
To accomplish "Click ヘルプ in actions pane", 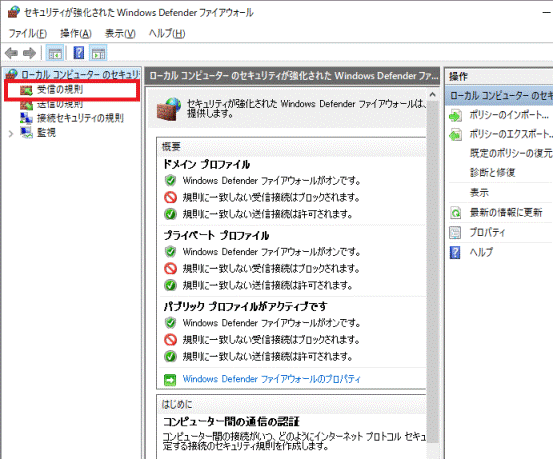I will [481, 252].
